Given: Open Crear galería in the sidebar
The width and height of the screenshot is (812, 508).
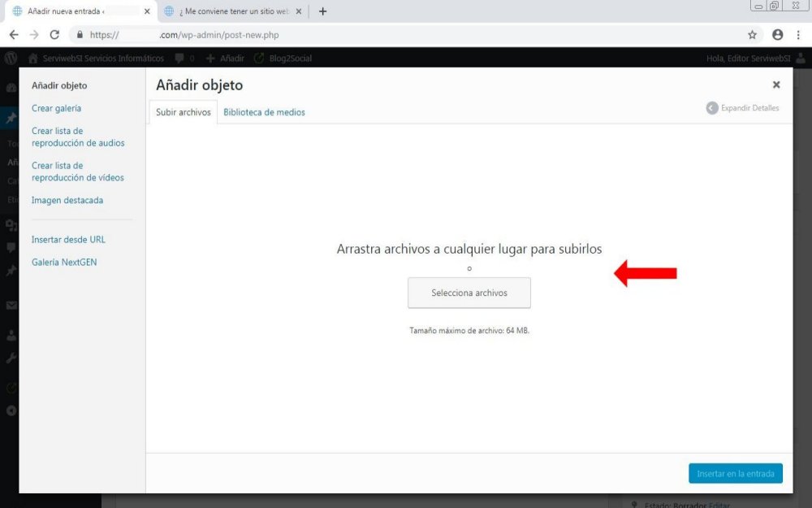Looking at the screenshot, I should [x=56, y=108].
